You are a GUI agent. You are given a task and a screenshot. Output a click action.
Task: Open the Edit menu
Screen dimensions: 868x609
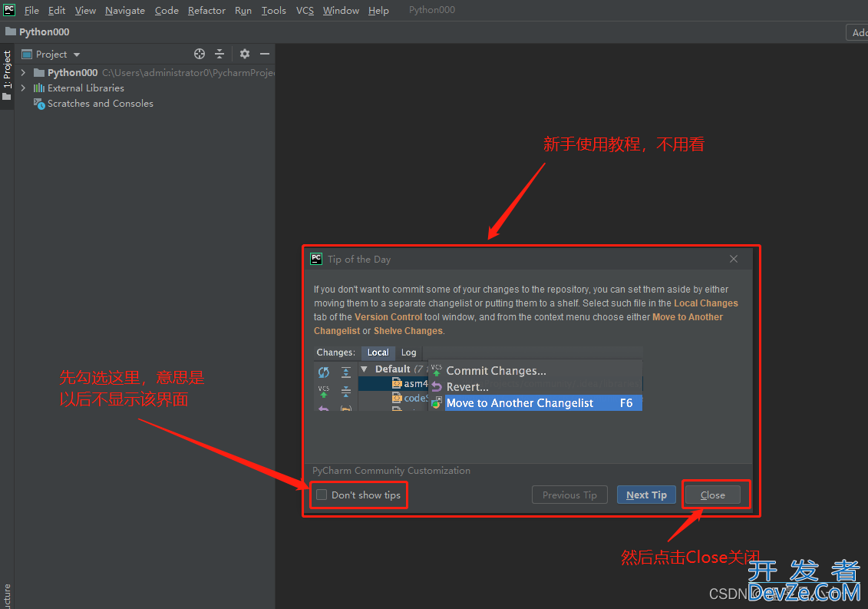[x=57, y=11]
